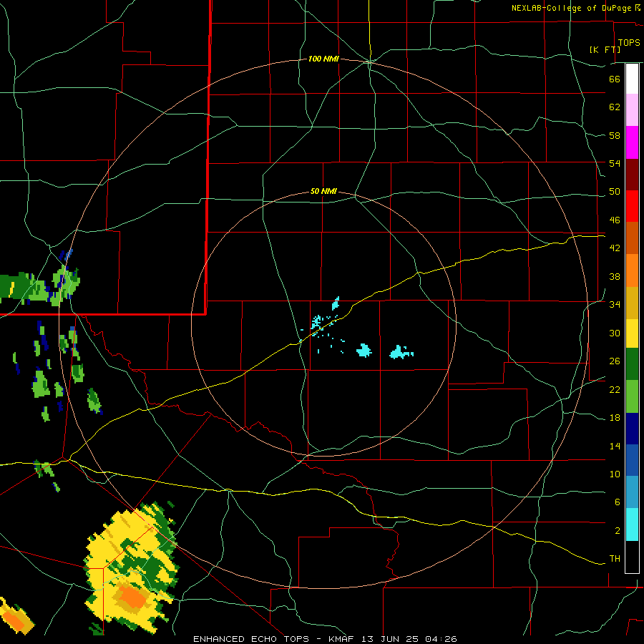Click the 04:26 timestamp in the caption
The height and width of the screenshot is (644, 644).
coord(441,639)
